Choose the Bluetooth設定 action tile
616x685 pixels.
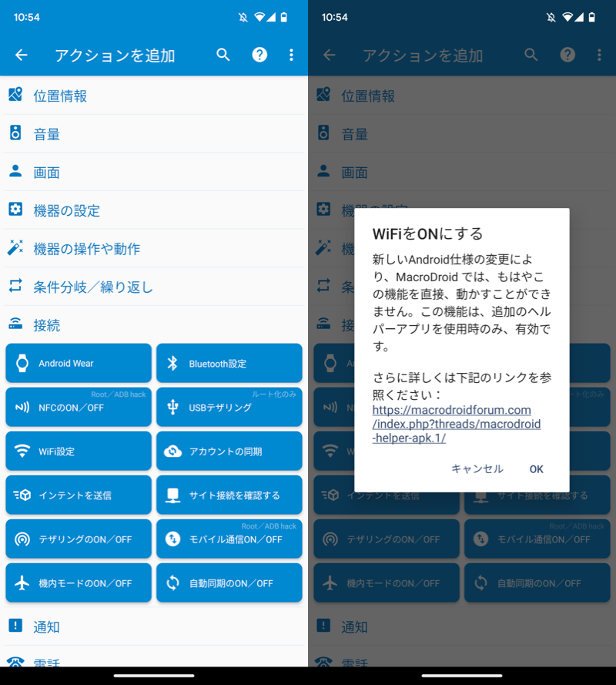coord(229,363)
